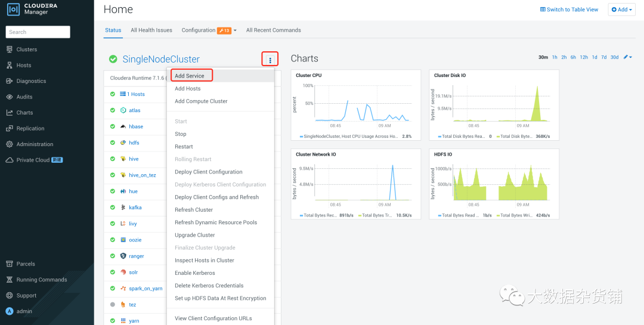Choose Restart in the cluster menu
Image resolution: width=644 pixels, height=325 pixels.
pyautogui.click(x=184, y=147)
